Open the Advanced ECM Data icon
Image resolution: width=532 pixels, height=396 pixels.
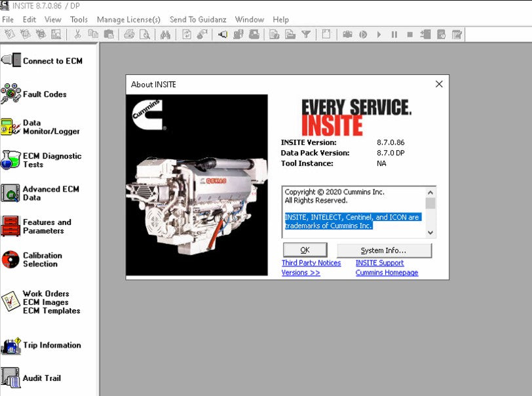(11, 193)
